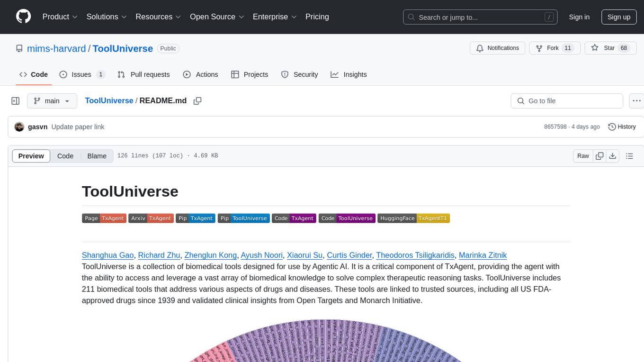Focus the Go to file field
The height and width of the screenshot is (362, 644).
pos(567,101)
